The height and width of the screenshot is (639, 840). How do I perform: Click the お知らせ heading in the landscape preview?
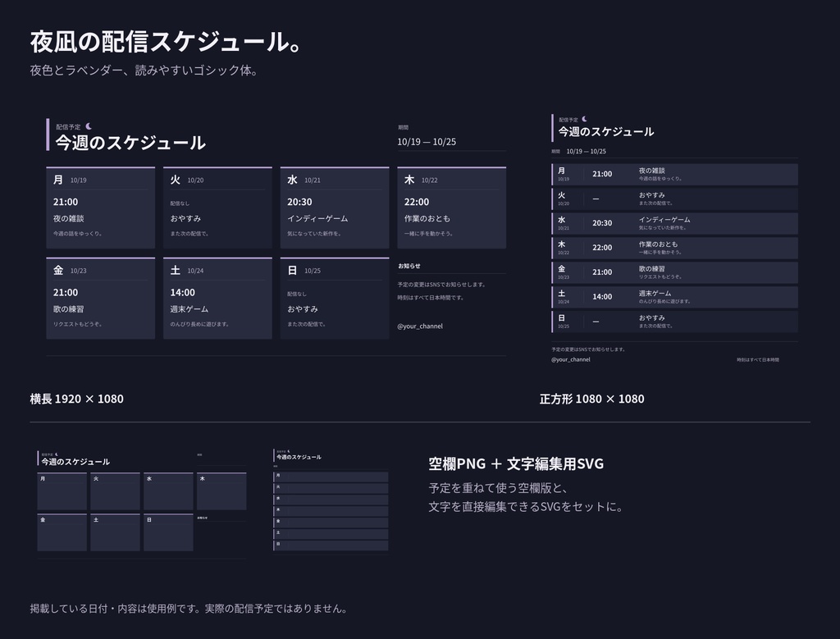(409, 266)
